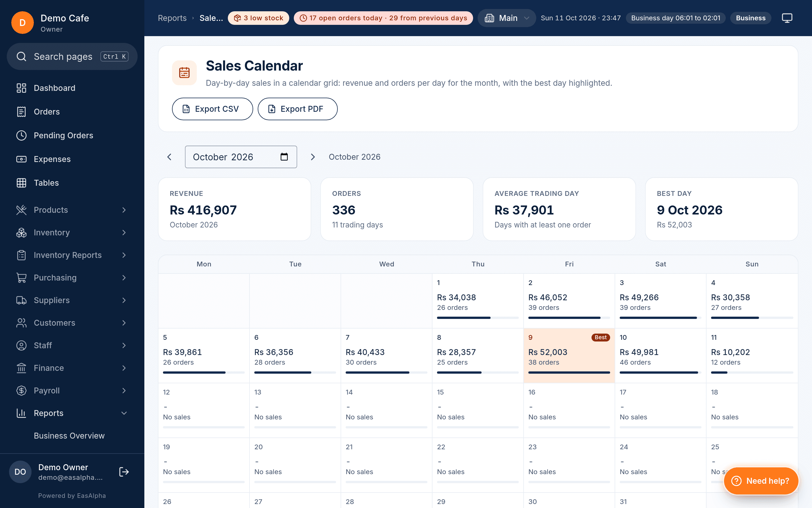Expand Inventory Reports in sidebar
The width and height of the screenshot is (812, 508).
[x=72, y=255]
